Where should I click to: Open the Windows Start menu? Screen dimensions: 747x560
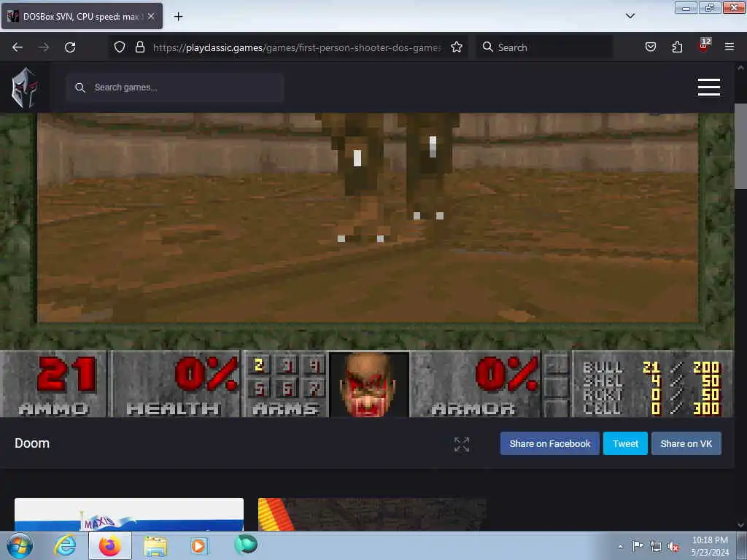point(20,545)
